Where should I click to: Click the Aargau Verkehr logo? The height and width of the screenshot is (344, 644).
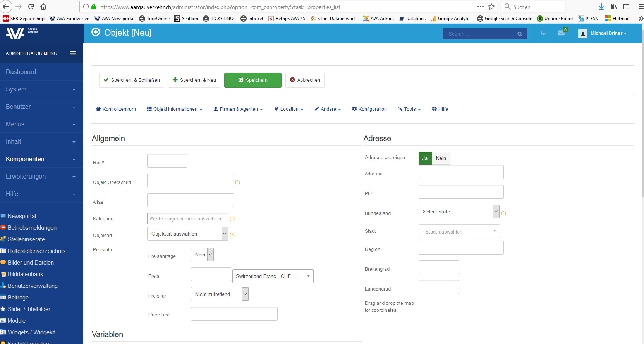click(22, 33)
